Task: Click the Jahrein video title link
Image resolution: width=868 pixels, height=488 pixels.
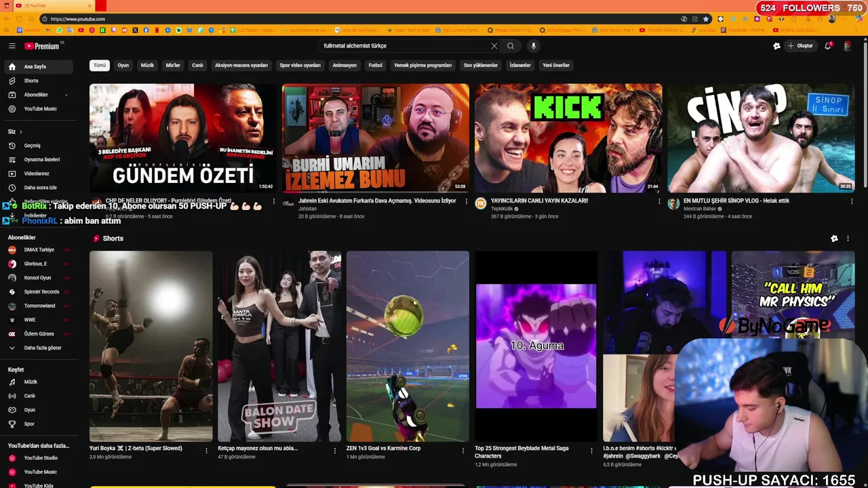Action: tap(377, 201)
